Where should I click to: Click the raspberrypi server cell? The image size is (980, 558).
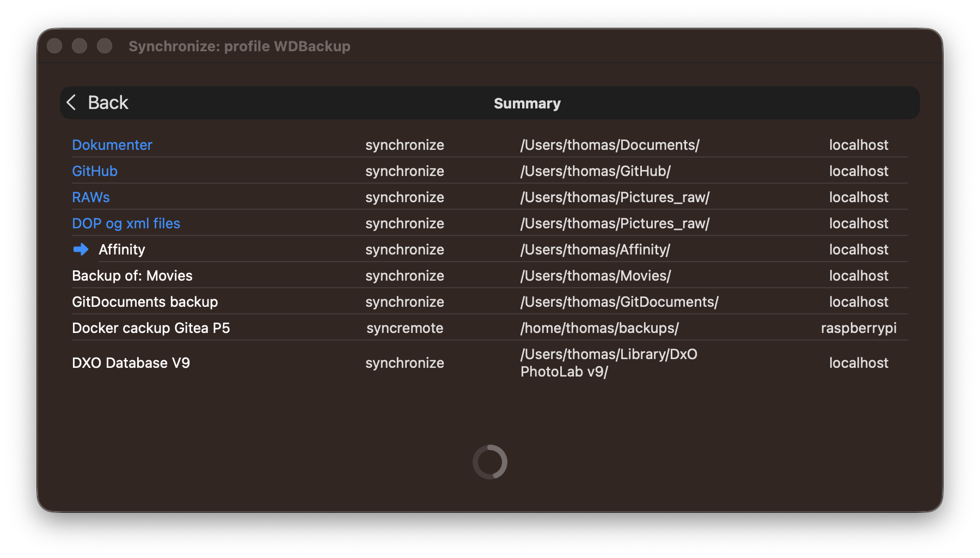pos(859,328)
